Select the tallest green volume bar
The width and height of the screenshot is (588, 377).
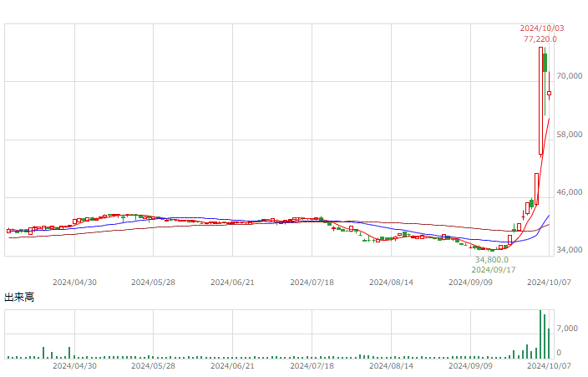(540, 334)
